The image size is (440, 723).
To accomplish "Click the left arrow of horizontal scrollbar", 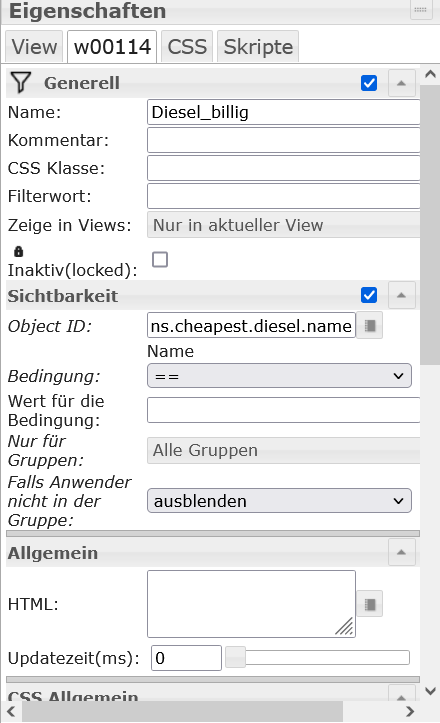I will point(11,711).
